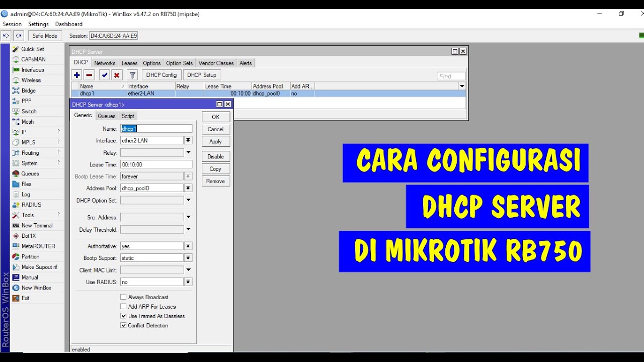
Task: Expand the Src. Address field arrow
Action: point(188,217)
